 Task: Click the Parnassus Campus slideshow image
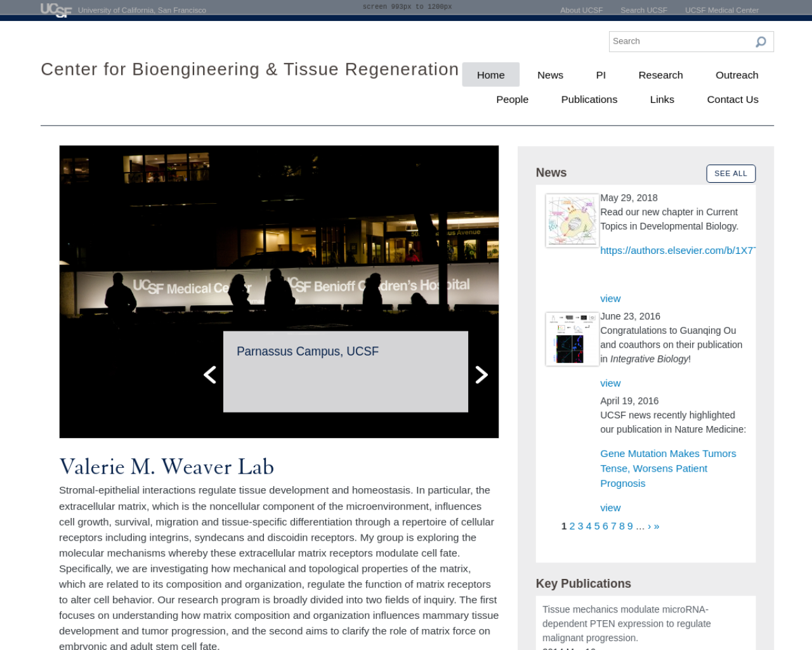click(279, 292)
